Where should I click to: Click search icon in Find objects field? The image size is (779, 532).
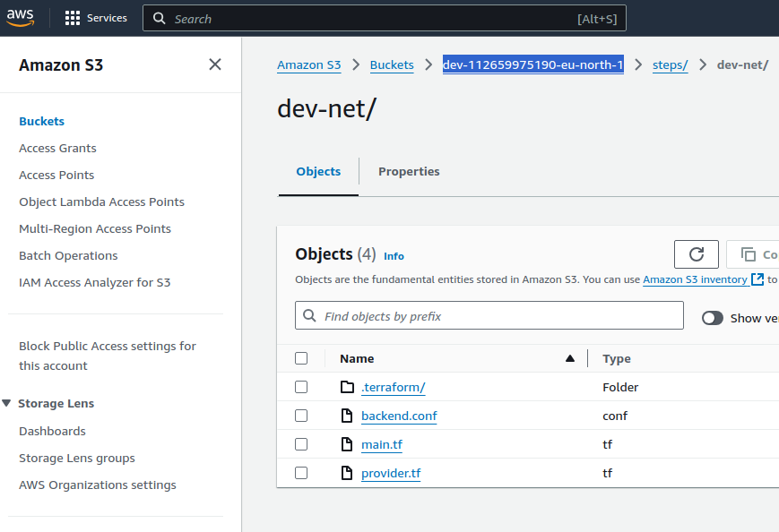(x=309, y=315)
